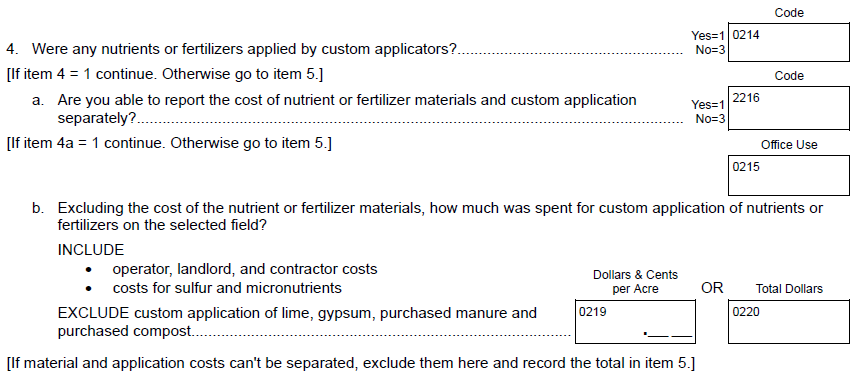Click the Dollars & Cents per Acre heading
This screenshot has width=862, height=382.
tap(636, 282)
